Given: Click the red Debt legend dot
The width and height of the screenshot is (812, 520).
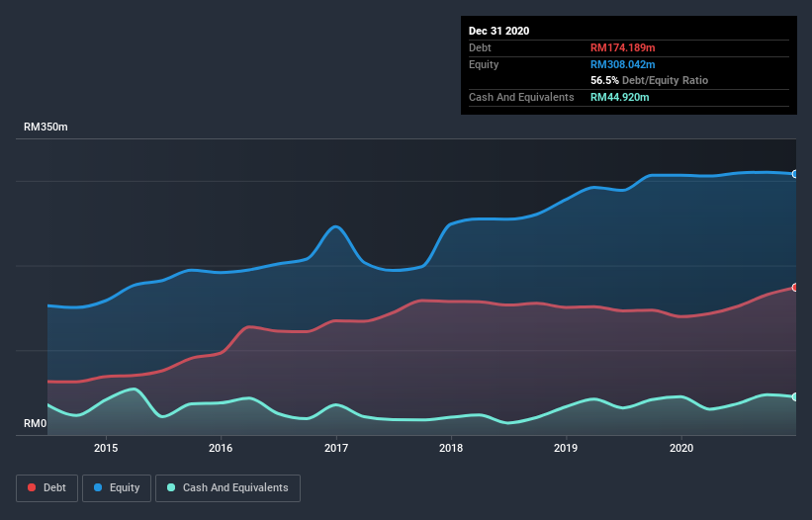Looking at the screenshot, I should tap(32, 487).
